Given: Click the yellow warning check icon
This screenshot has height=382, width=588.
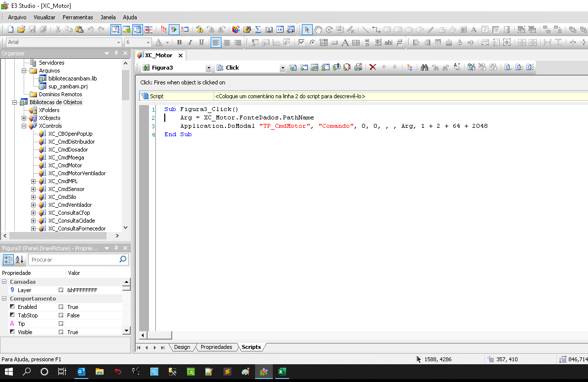Looking at the screenshot, I should (x=200, y=29).
